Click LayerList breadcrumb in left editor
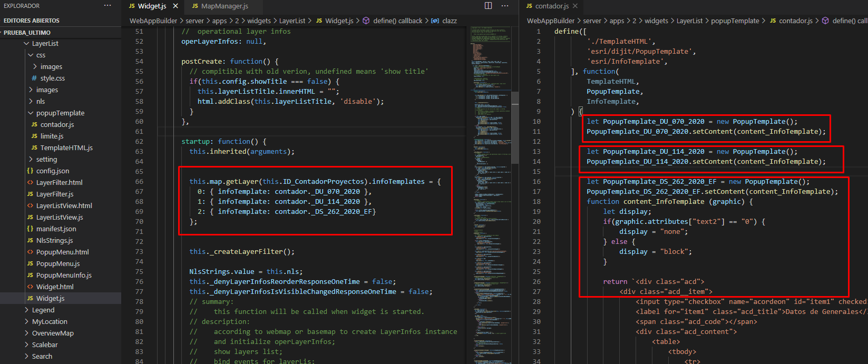The image size is (868, 364). point(292,21)
